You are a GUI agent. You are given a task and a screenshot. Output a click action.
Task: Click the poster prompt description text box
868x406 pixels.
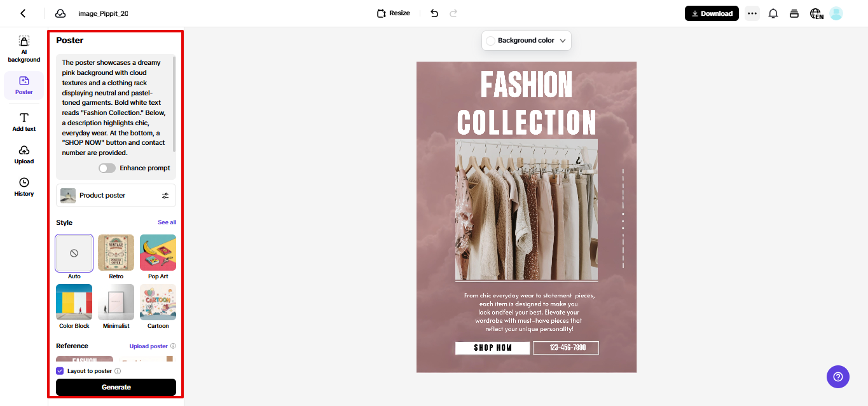[114, 107]
